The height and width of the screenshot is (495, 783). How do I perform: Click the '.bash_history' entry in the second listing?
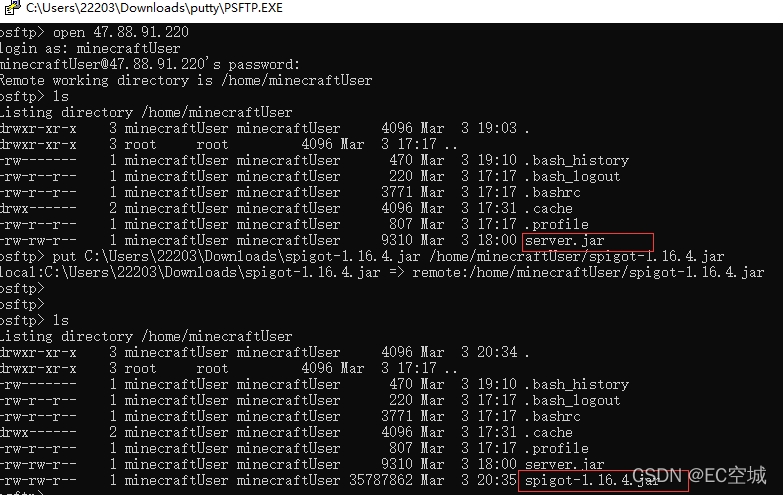[x=577, y=384]
